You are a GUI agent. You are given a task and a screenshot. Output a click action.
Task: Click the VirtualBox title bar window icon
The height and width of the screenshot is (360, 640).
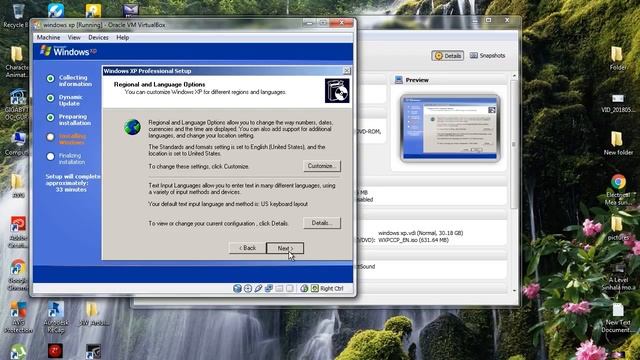(37, 25)
